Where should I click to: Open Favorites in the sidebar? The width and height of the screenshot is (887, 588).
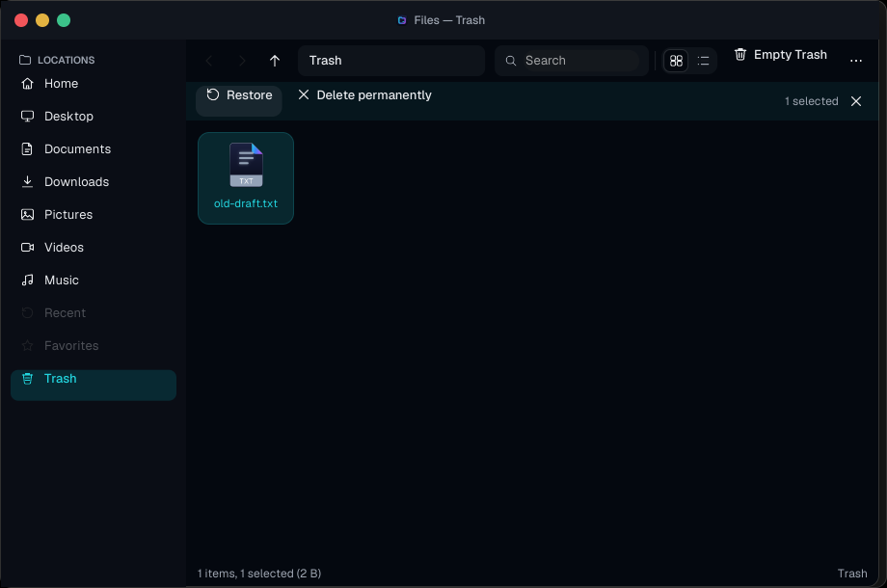pos(94,346)
